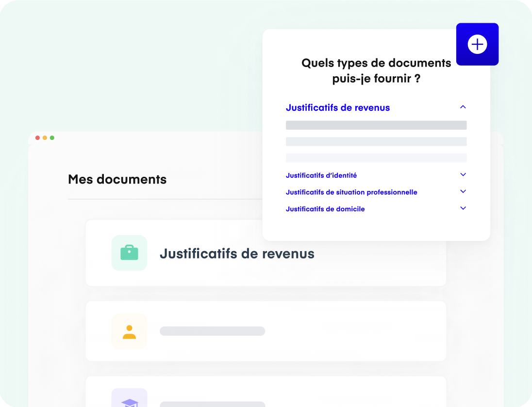Open the Justificatifs de domicile link
The width and height of the screenshot is (532, 407).
325,209
